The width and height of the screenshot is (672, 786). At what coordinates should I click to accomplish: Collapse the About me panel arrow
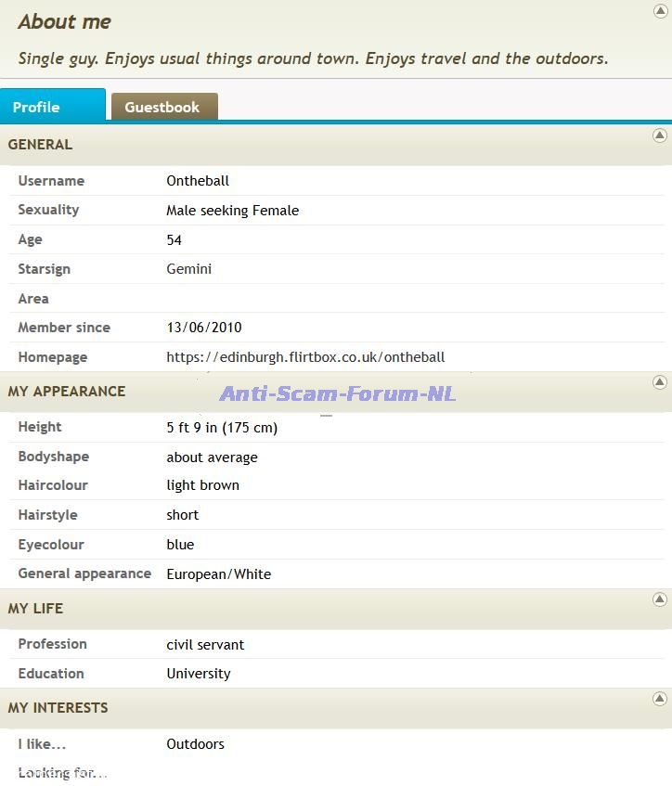coord(660,11)
